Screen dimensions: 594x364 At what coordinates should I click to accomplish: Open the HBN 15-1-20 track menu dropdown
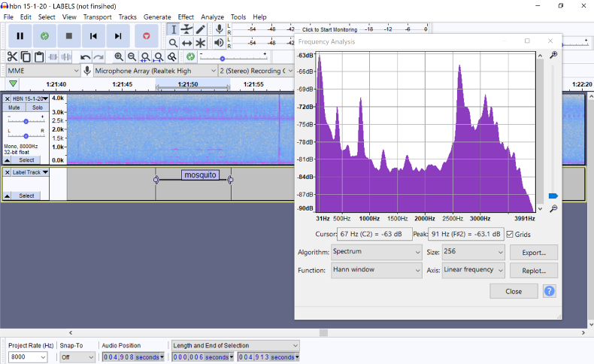coord(30,99)
